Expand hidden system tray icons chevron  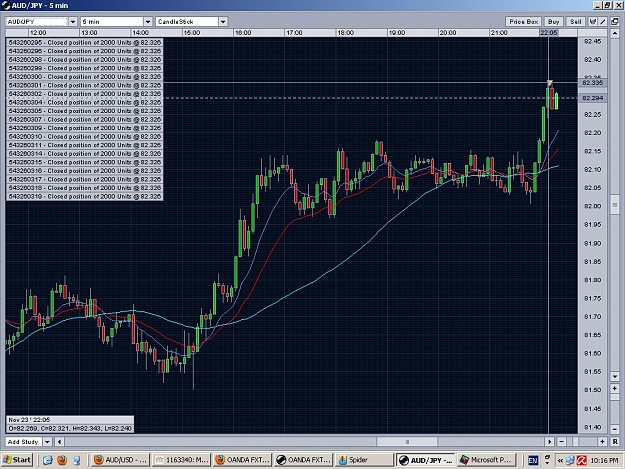pyautogui.click(x=560, y=461)
